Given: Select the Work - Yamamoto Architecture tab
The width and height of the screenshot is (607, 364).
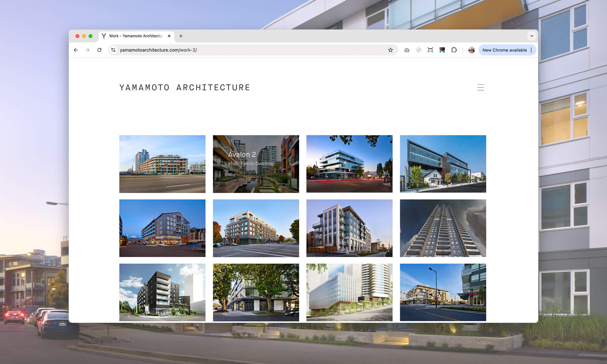Looking at the screenshot, I should click(135, 36).
